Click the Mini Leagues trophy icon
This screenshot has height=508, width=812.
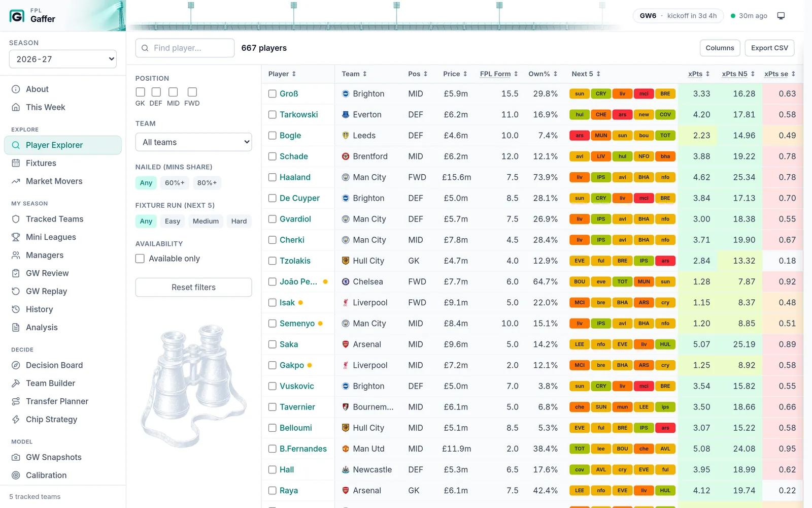tap(16, 237)
